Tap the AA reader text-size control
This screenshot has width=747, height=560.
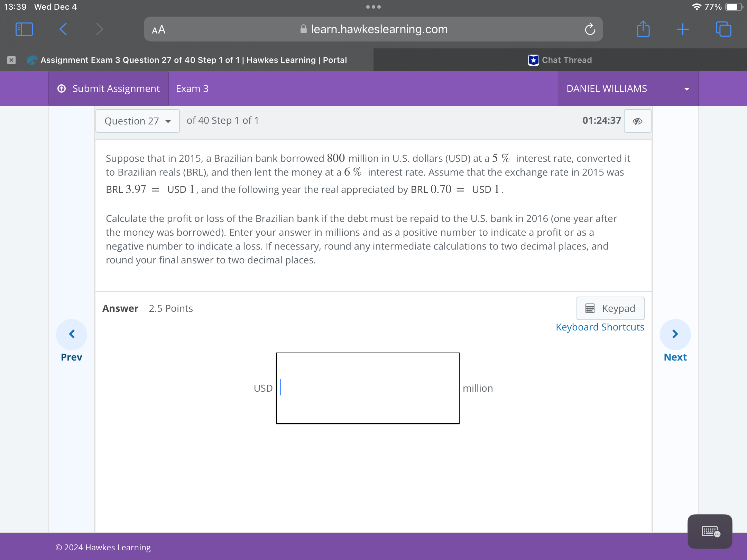click(159, 30)
